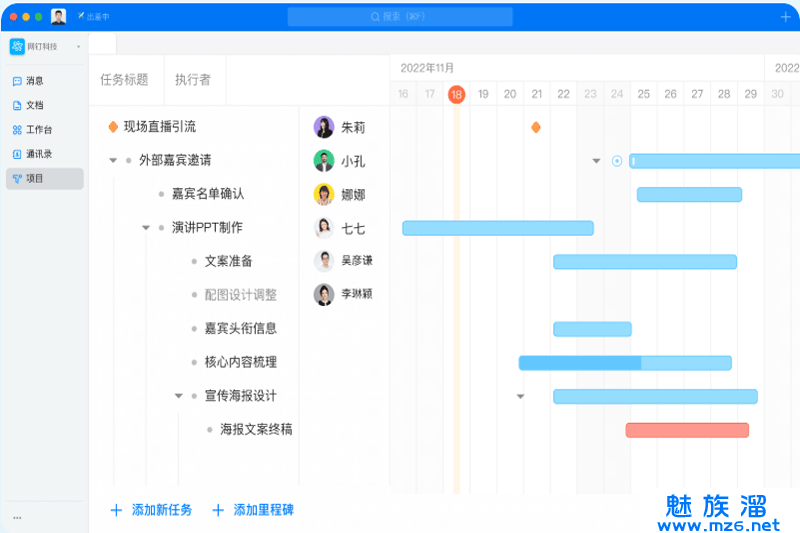Image resolution: width=800 pixels, height=533 pixels.
Task: Open the 通讯录 contacts icon in sidebar
Action: coord(17,154)
